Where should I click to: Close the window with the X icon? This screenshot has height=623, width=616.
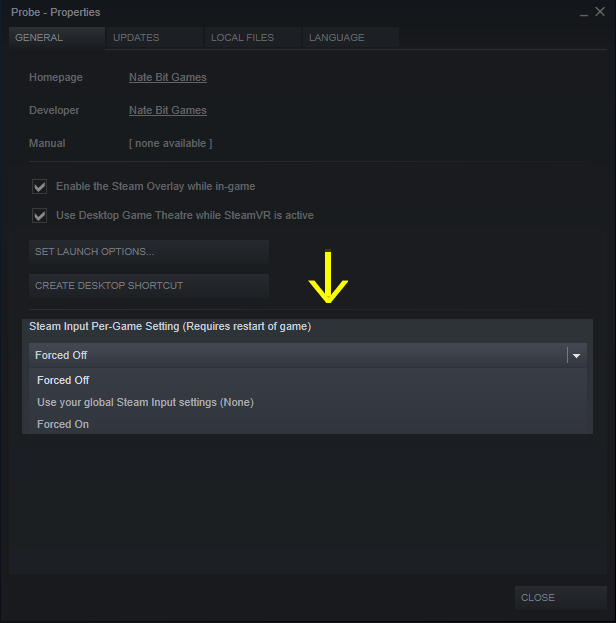coord(600,12)
